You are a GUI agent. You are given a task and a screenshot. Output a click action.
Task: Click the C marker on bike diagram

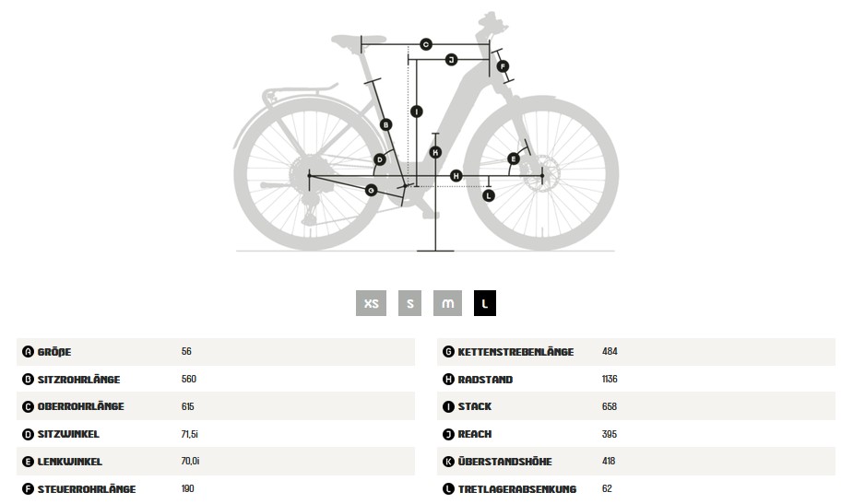(x=426, y=44)
